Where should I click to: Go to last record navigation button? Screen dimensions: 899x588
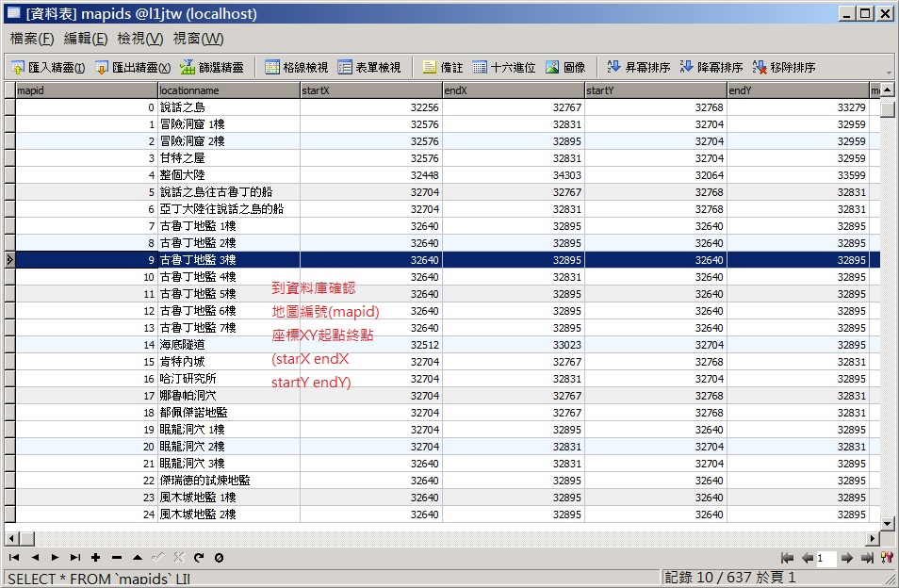75,557
